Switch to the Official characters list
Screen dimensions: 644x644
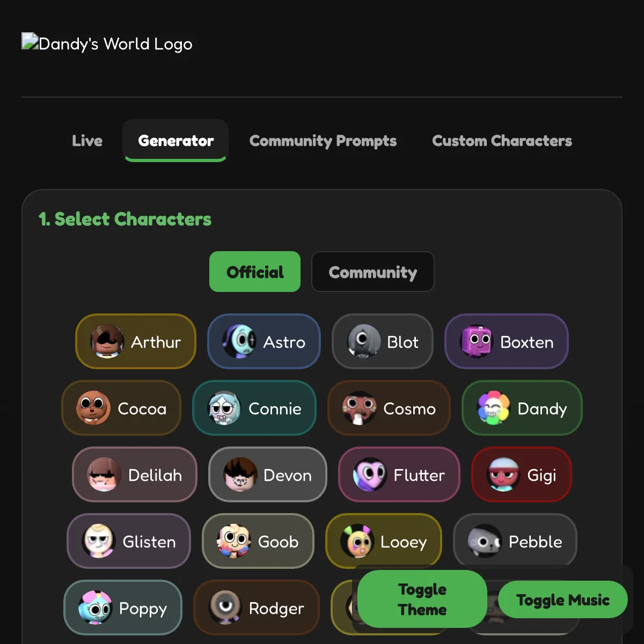point(255,272)
